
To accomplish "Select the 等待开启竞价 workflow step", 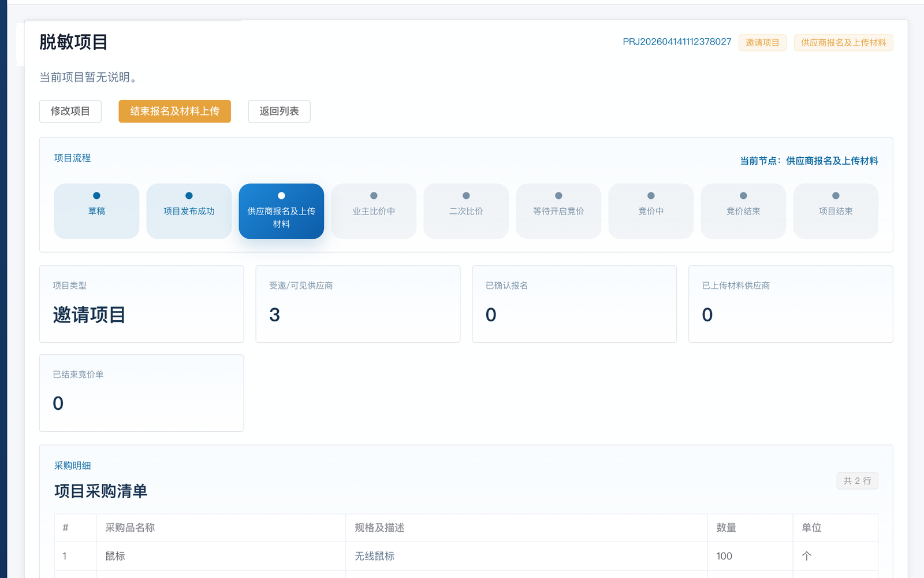I will (558, 211).
